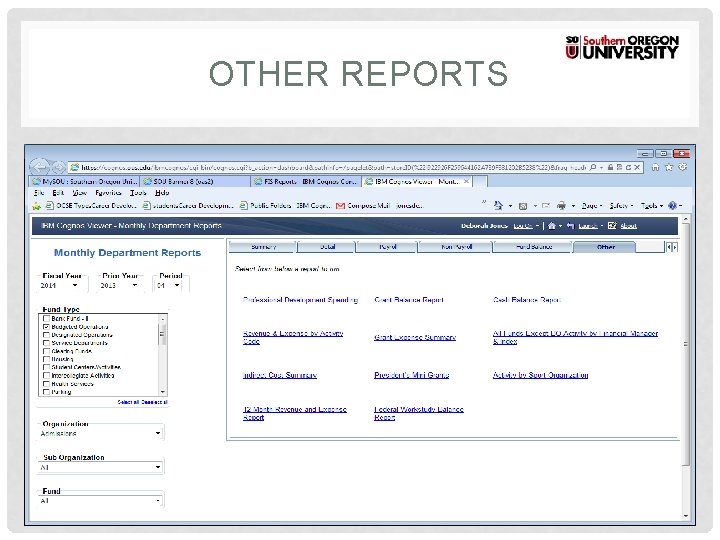Open the Public Folders favorites bookmark
This screenshot has width=720, height=540.
pyautogui.click(x=285, y=206)
